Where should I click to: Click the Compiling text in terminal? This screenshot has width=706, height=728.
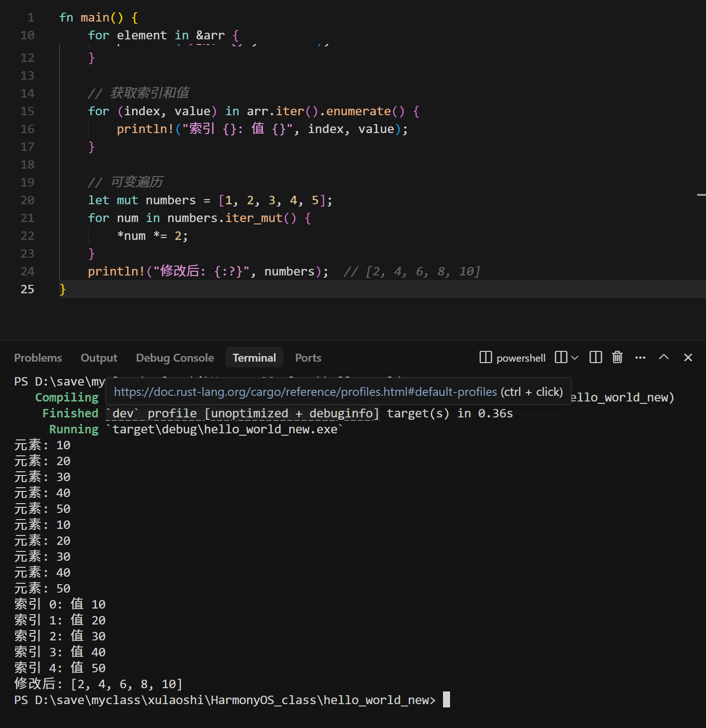67,398
